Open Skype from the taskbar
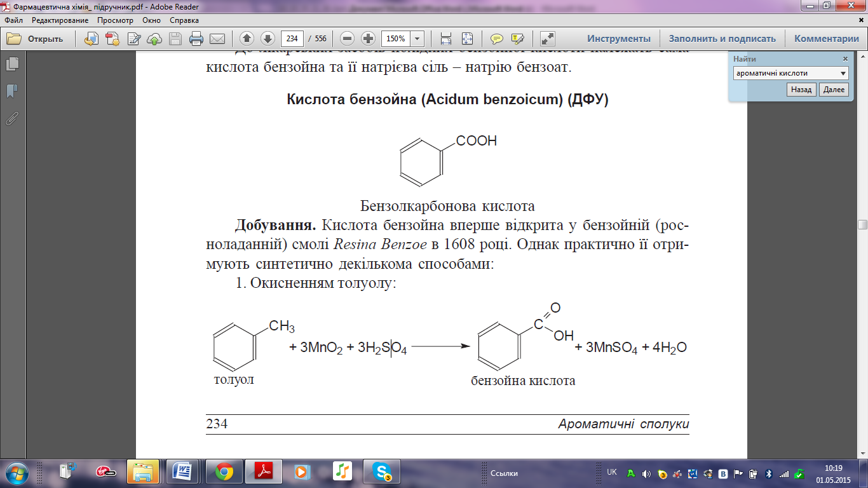 (x=383, y=472)
